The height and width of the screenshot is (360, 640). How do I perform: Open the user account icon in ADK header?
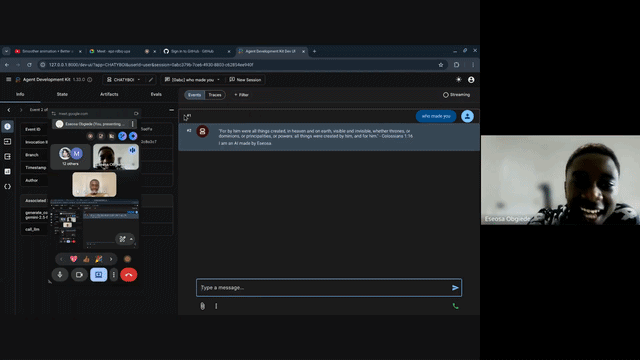[471, 80]
